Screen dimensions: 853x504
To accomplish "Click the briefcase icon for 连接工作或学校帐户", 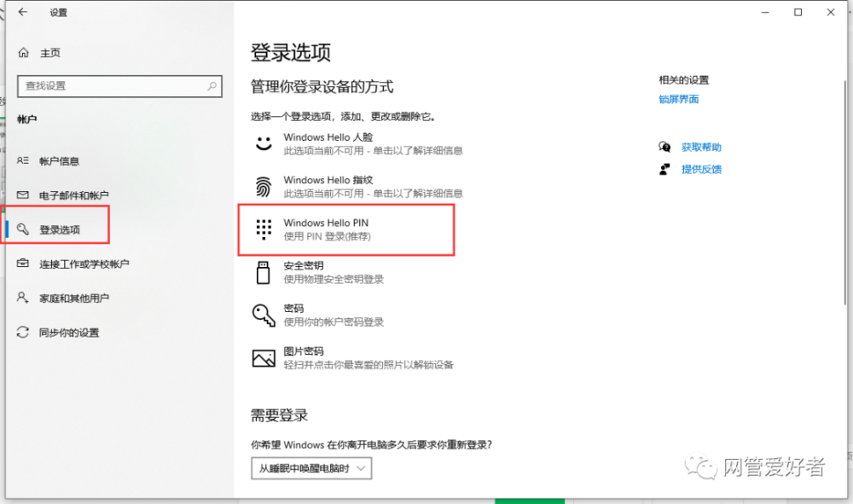I will pos(23,264).
